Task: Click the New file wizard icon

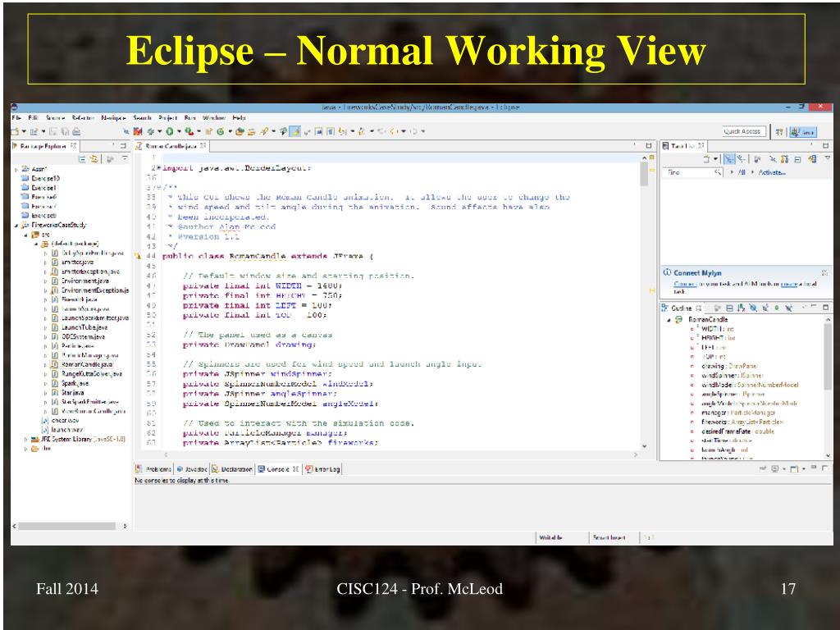Action: (x=15, y=131)
